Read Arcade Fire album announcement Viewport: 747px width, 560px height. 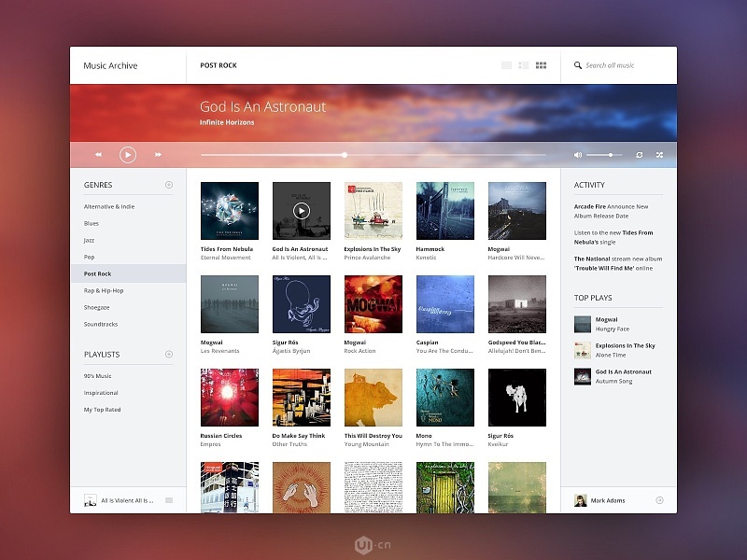pyautogui.click(x=612, y=212)
